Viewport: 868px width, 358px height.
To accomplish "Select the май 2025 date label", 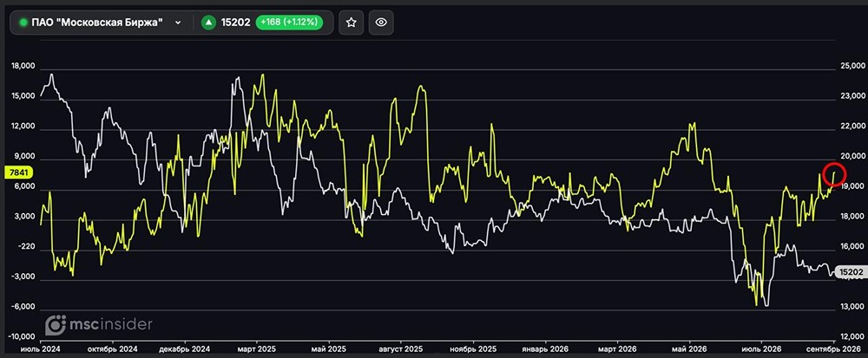I will point(329,349).
